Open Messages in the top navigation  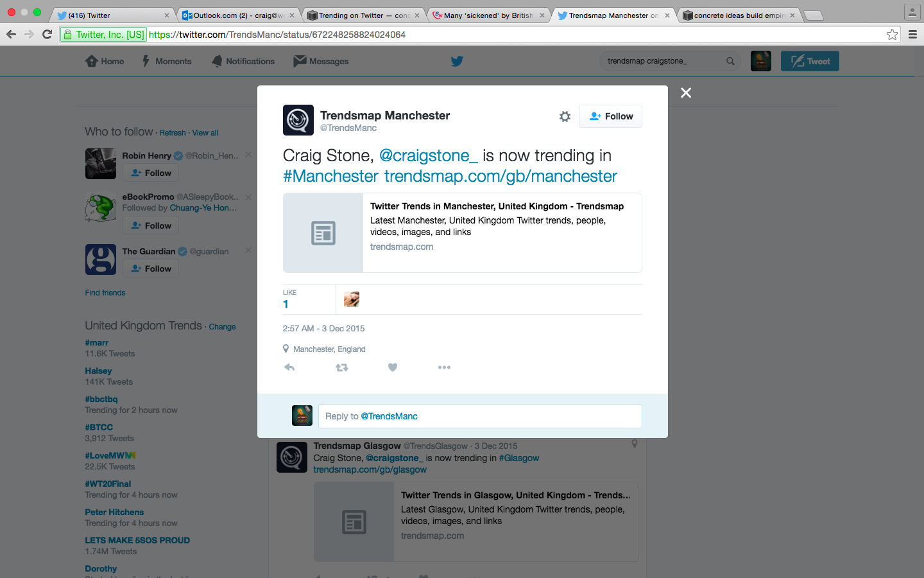321,61
